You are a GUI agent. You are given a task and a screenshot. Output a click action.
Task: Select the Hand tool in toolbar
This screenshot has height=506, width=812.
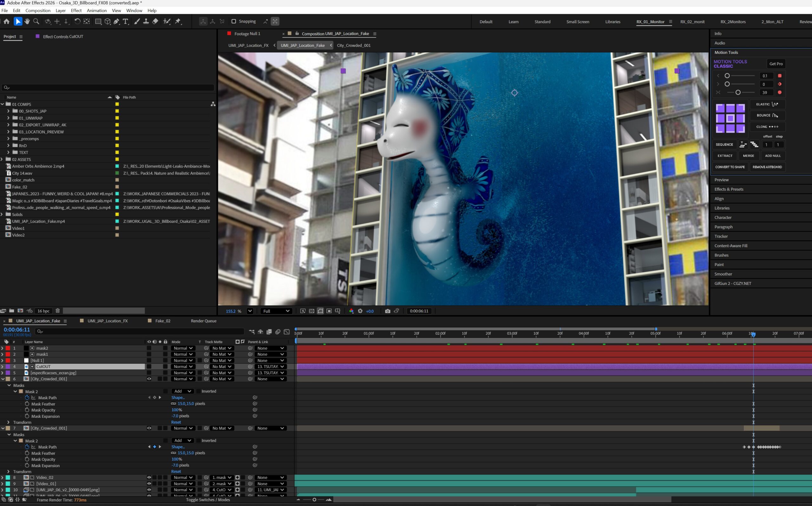tap(27, 22)
